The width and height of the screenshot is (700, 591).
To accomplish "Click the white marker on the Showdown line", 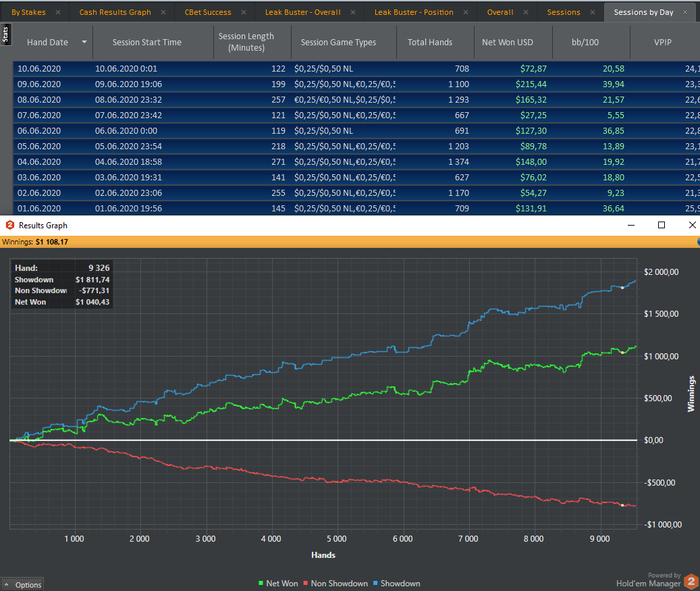I will point(622,287).
